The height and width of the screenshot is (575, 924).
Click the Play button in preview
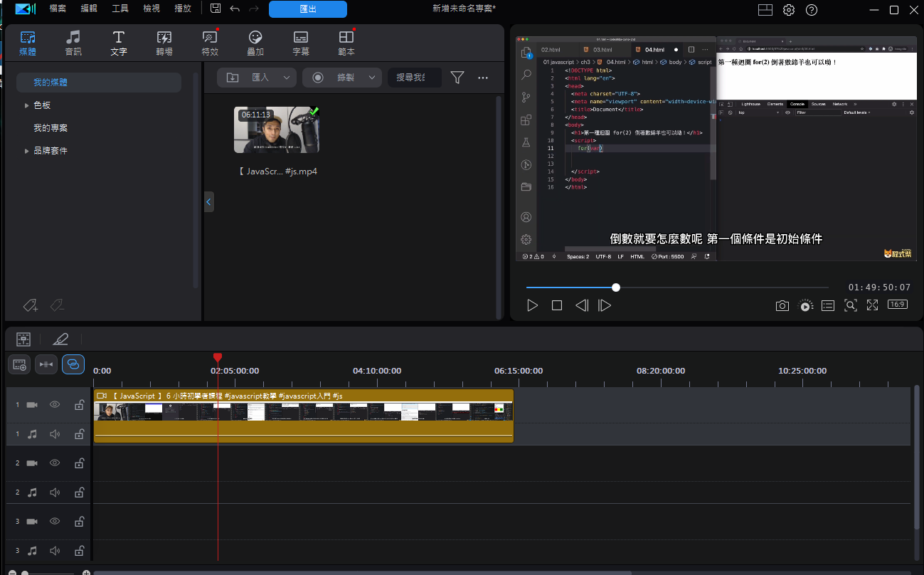pyautogui.click(x=532, y=305)
